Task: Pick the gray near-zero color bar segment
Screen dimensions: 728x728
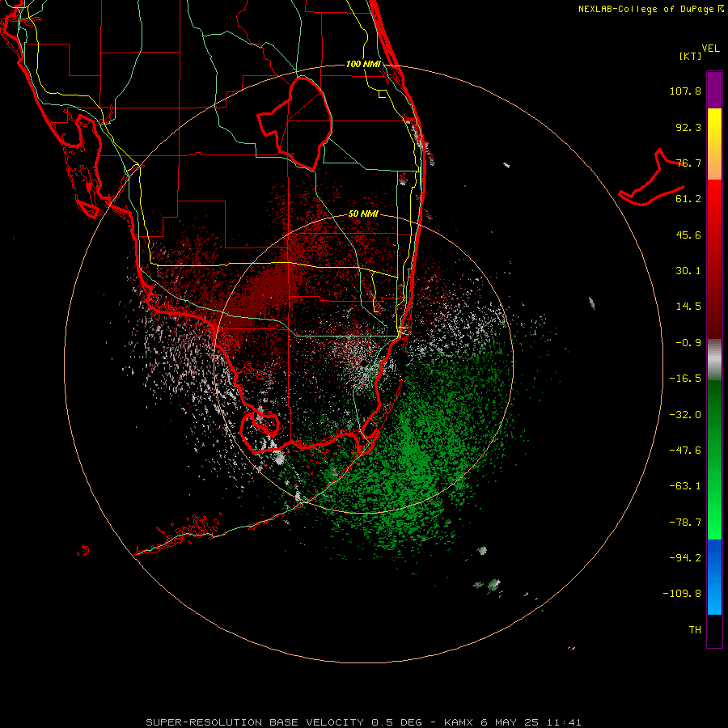Action: click(714, 360)
